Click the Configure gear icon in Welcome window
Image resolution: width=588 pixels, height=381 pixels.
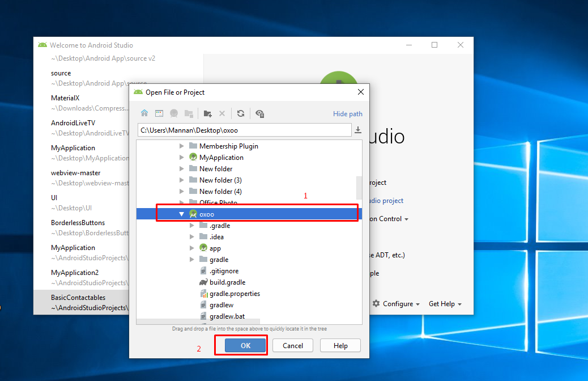pyautogui.click(x=376, y=303)
